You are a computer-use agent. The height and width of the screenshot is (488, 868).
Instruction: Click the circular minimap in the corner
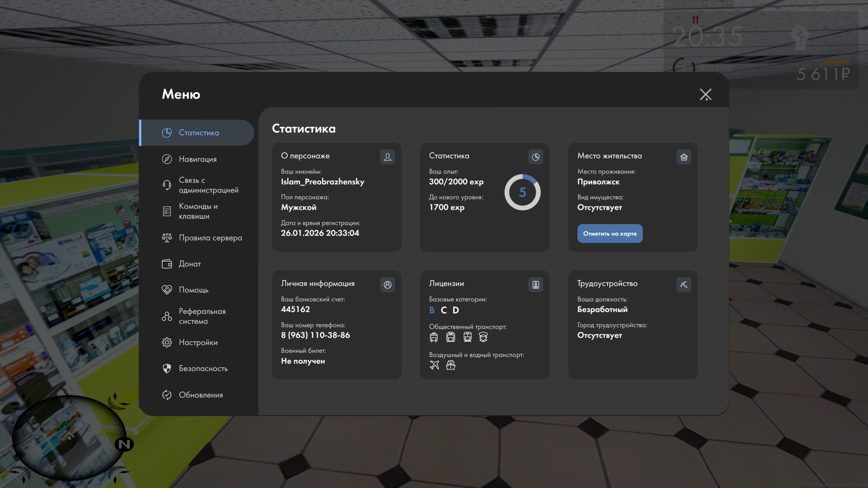tap(70, 438)
